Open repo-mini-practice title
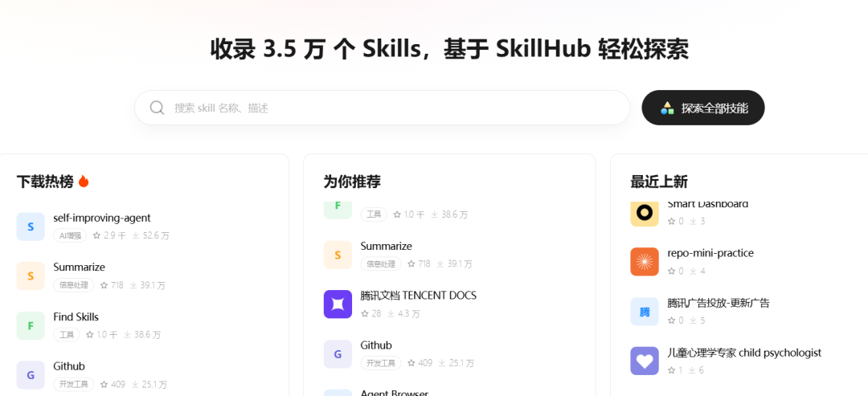The height and width of the screenshot is (396, 868). (x=710, y=253)
